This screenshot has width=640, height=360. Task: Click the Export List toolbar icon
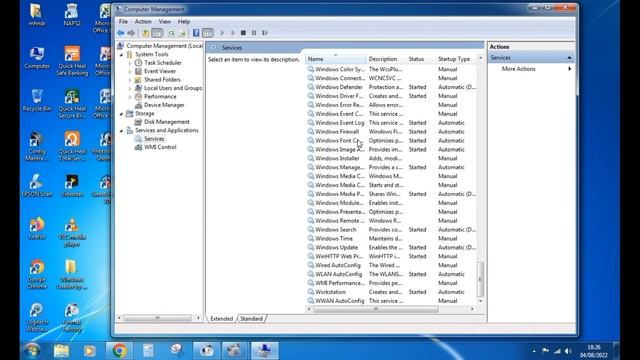(182, 33)
